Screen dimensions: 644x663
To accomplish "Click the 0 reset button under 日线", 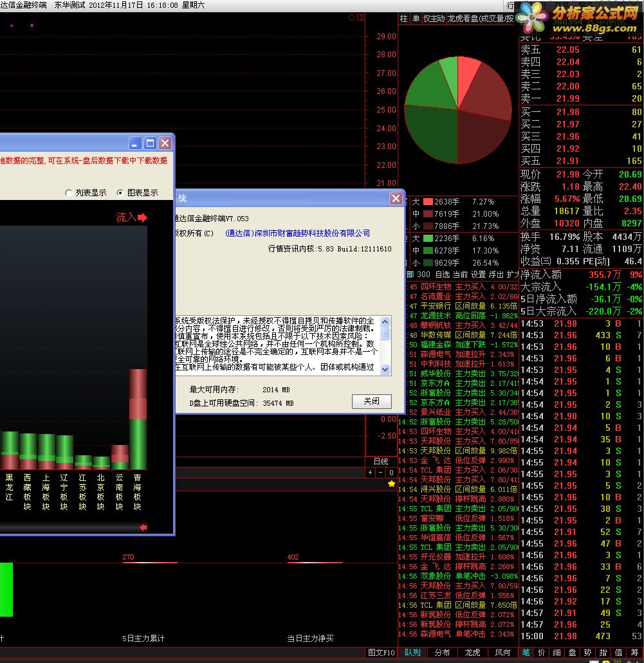I will (391, 472).
